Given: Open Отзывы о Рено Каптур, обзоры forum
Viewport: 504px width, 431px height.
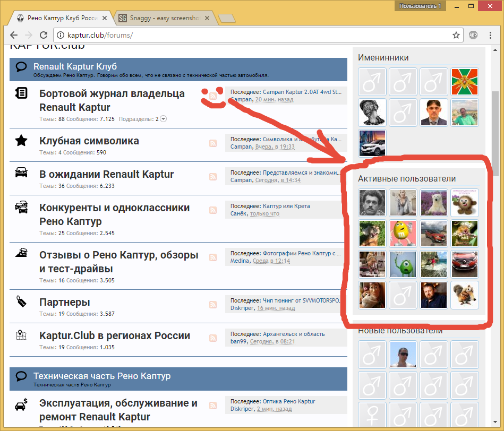Looking at the screenshot, I should tap(118, 262).
